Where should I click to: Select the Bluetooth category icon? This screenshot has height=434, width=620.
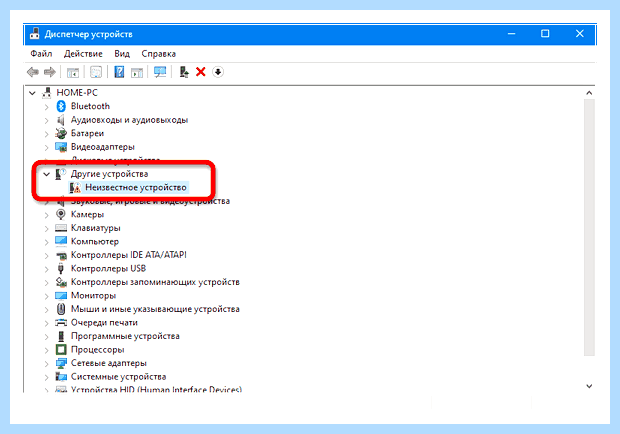pyautogui.click(x=61, y=106)
